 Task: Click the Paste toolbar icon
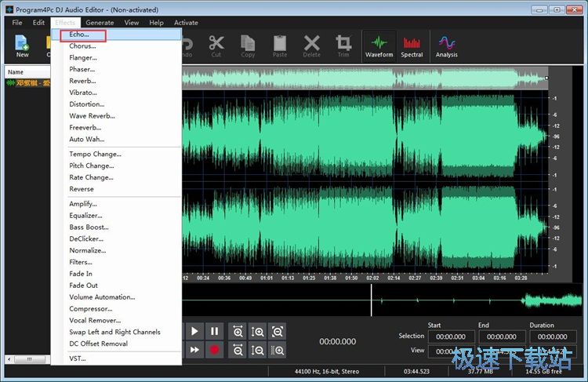280,45
